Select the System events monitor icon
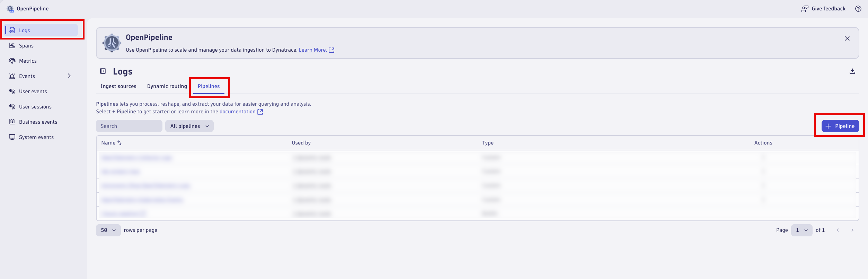Image resolution: width=868 pixels, height=279 pixels. (x=12, y=137)
